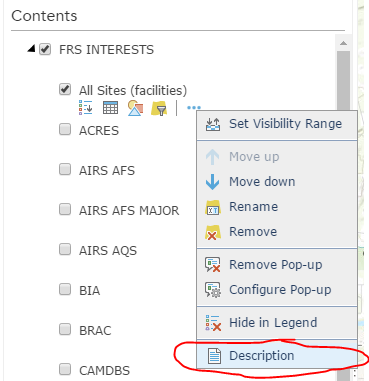
Task: Click the Change Style icon under All Sites
Action: point(135,108)
